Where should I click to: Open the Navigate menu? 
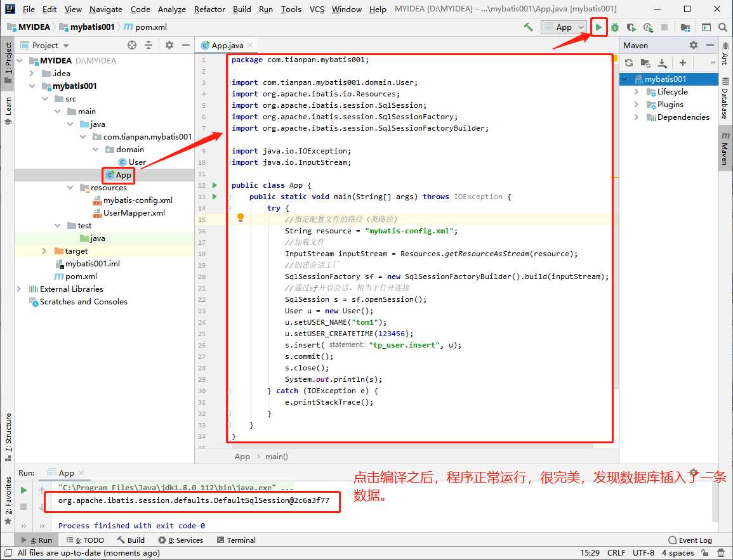106,10
